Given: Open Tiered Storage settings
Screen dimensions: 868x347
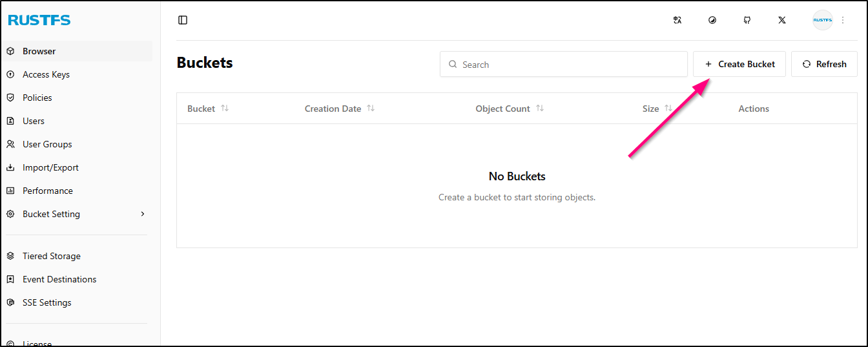Looking at the screenshot, I should 52,256.
